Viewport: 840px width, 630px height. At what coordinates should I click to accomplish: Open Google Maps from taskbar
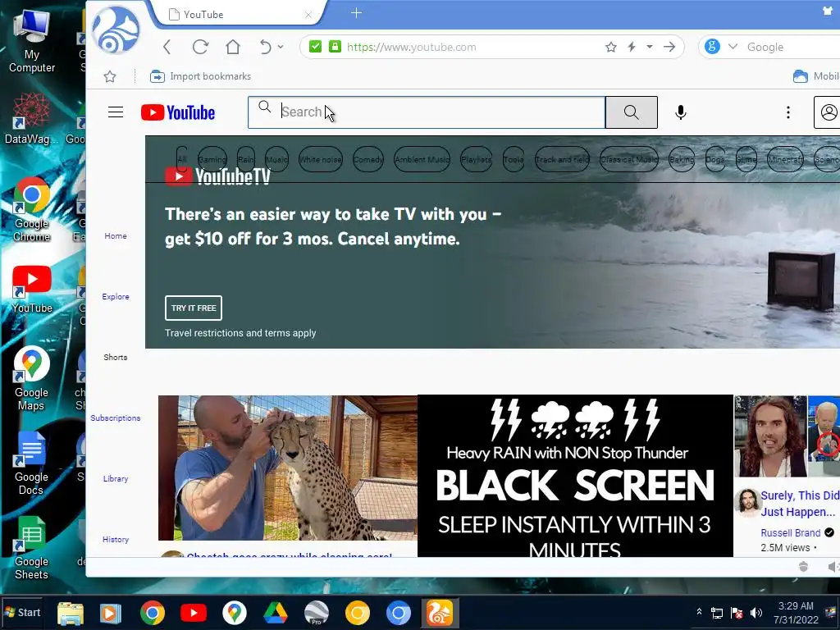click(234, 613)
